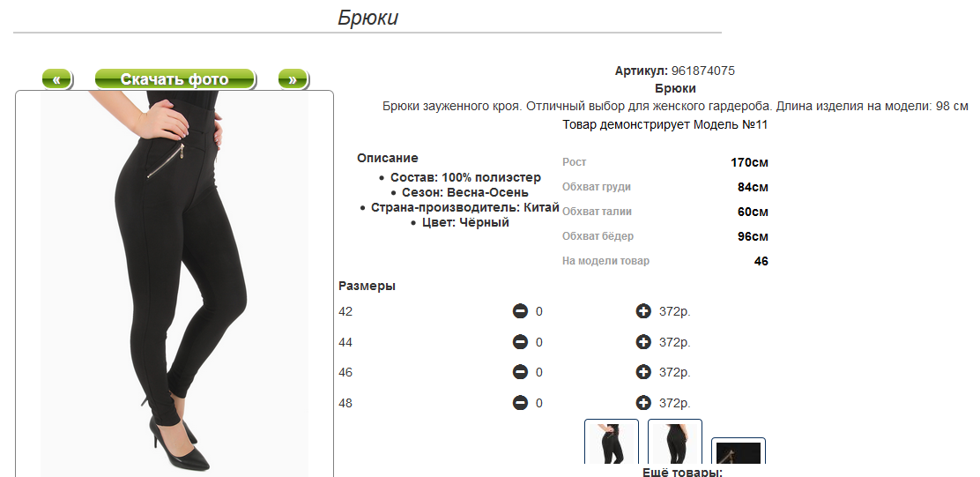
Task: Click the Товар демонстрирует Модель №11 line
Action: coord(665,124)
